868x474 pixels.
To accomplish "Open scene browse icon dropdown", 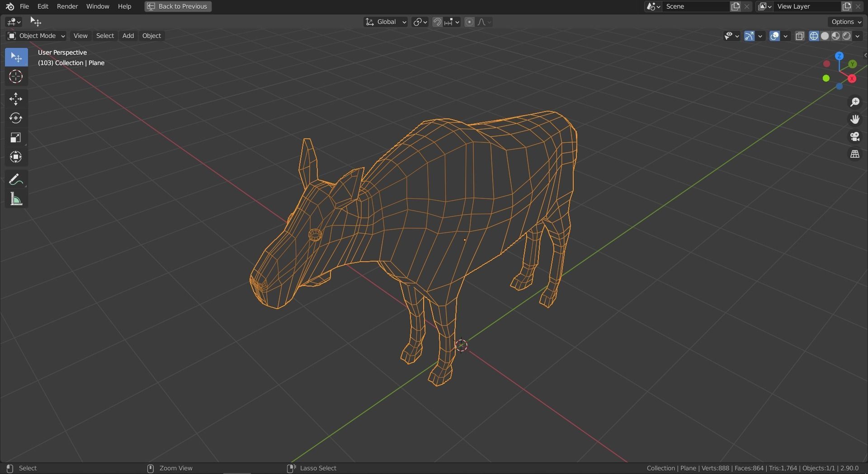I will (x=653, y=6).
